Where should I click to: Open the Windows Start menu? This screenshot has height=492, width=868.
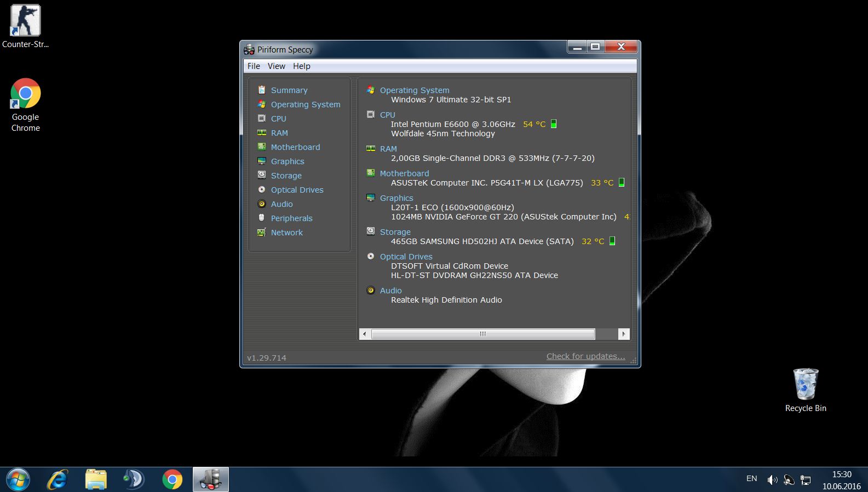pos(17,479)
